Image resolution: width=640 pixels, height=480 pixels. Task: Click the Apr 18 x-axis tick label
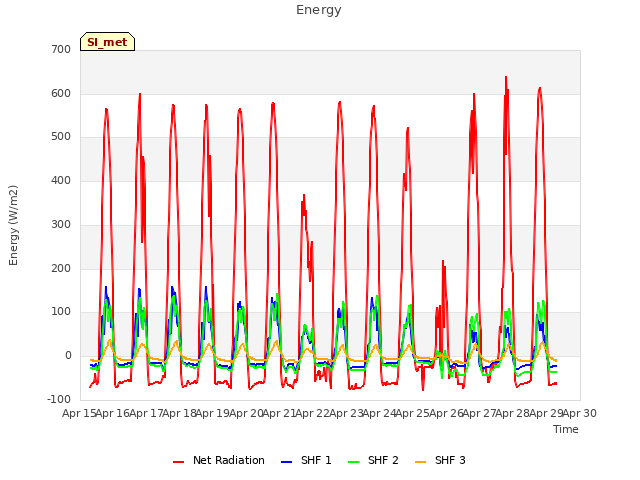point(179,413)
